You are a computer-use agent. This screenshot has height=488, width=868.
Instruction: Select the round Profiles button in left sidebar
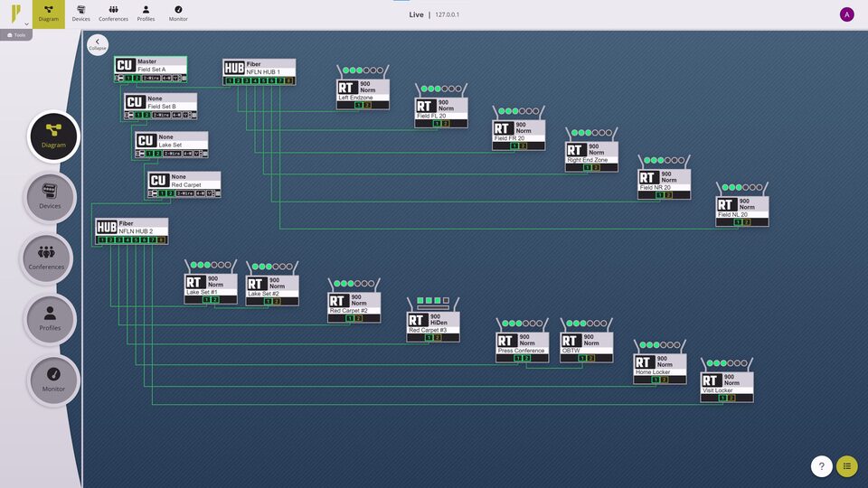coord(50,319)
